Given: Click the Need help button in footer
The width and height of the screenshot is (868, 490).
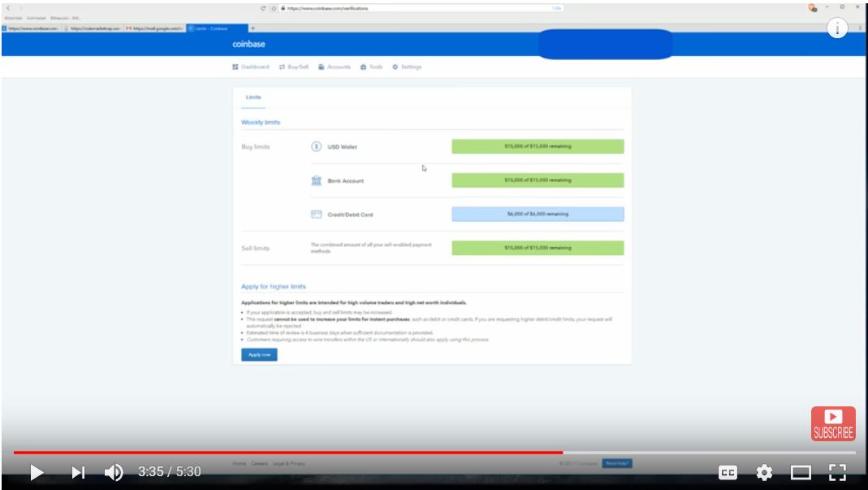Looking at the screenshot, I should pyautogui.click(x=616, y=463).
